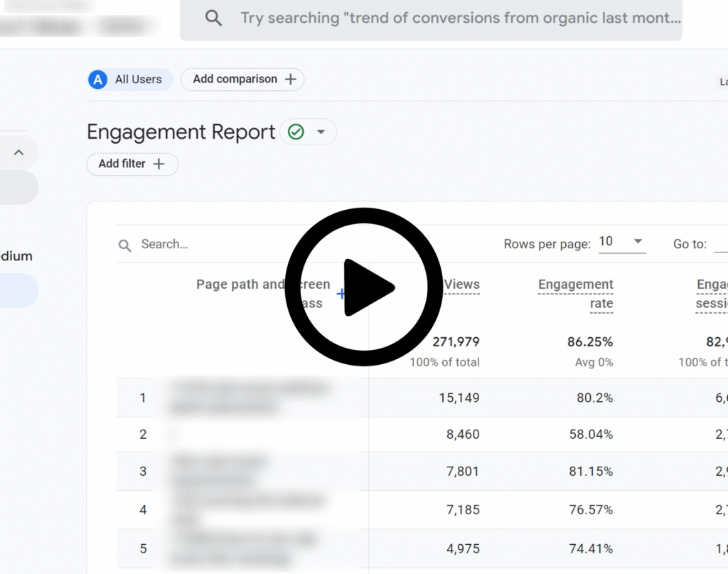Click the plus icon in Add comparison
The height and width of the screenshot is (574, 728).
[x=290, y=80]
